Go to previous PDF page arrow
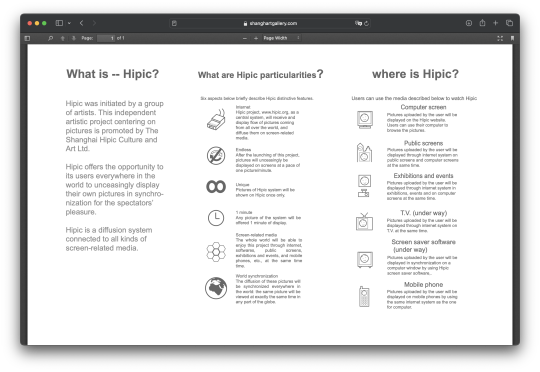 63,38
